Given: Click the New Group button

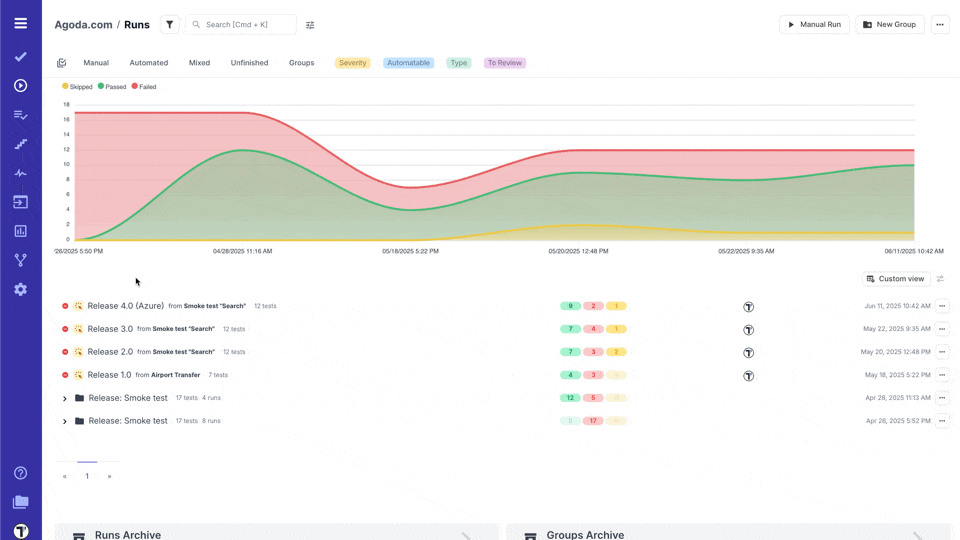Looking at the screenshot, I should [889, 24].
